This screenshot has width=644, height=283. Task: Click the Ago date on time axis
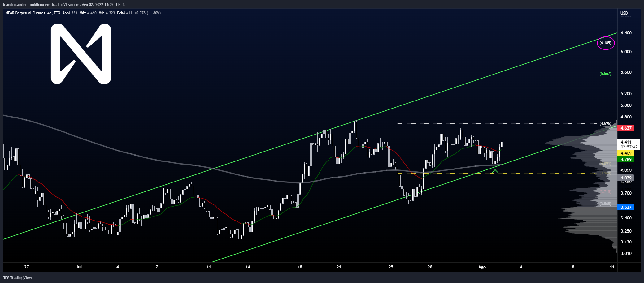pyautogui.click(x=482, y=267)
